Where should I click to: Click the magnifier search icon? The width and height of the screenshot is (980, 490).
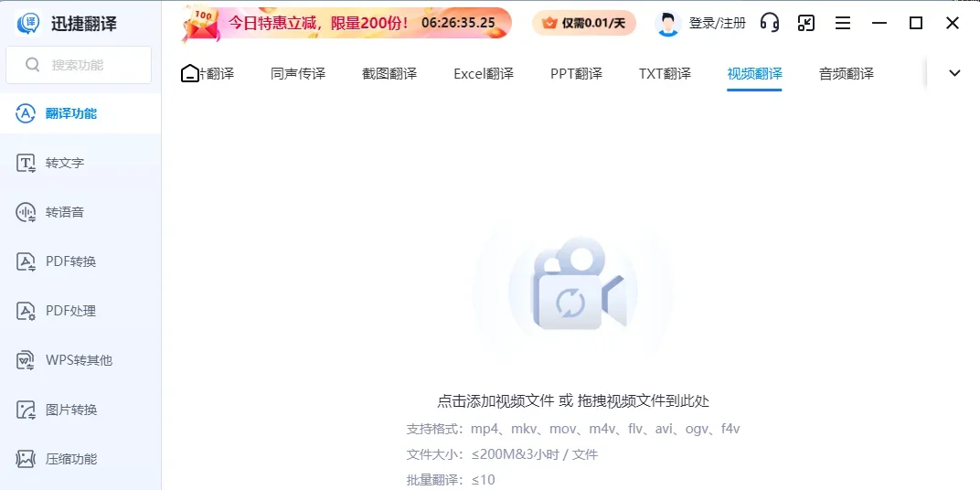point(33,64)
